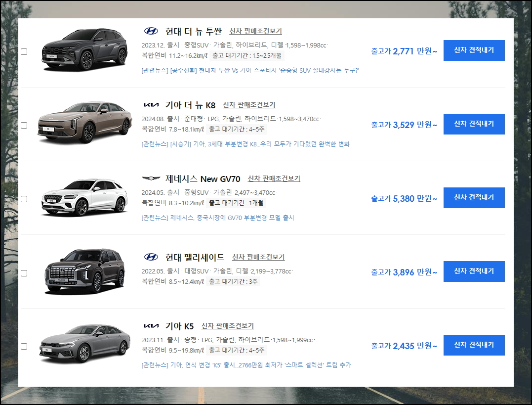Click the title 현대 팰리세이드
Screen dimensions: 532x405
[x=195, y=257]
